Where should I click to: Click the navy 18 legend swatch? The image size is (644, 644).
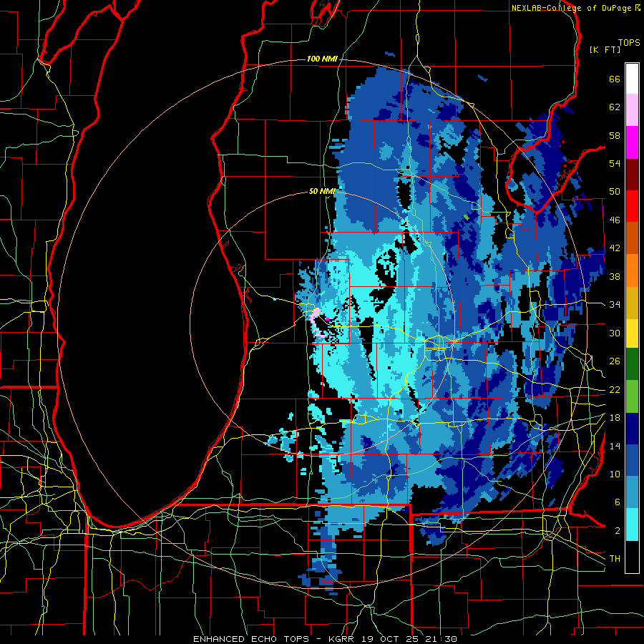click(632, 429)
